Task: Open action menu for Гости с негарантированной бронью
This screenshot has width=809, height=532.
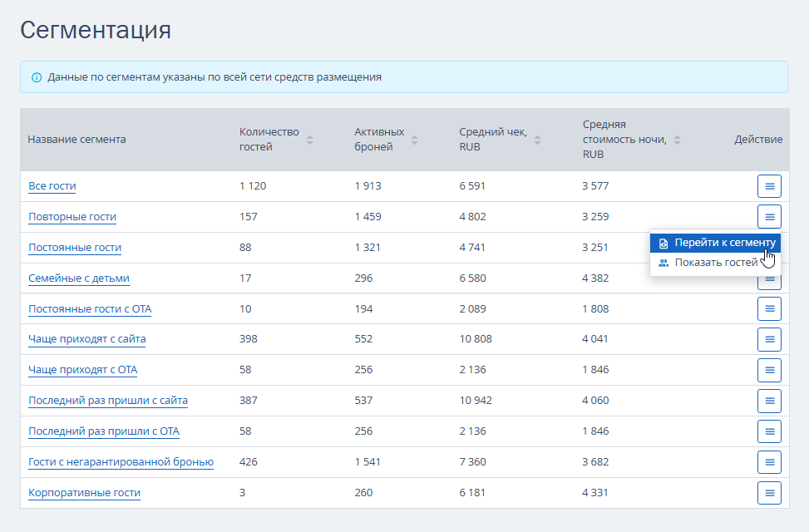Action: tap(769, 462)
